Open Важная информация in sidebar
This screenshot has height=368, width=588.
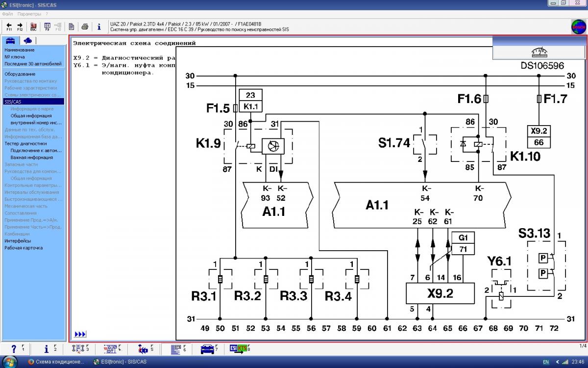[x=31, y=158]
